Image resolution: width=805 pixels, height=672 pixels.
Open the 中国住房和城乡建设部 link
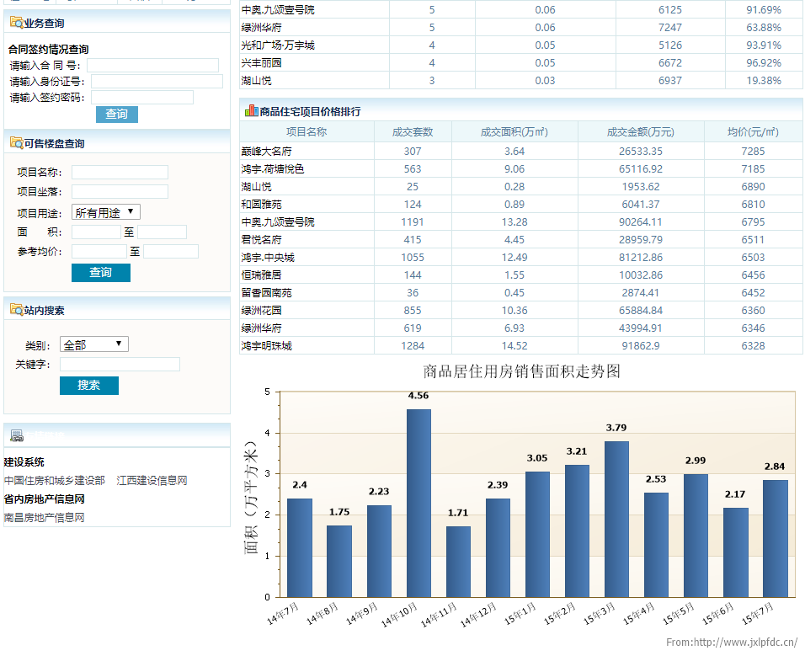[x=55, y=481]
